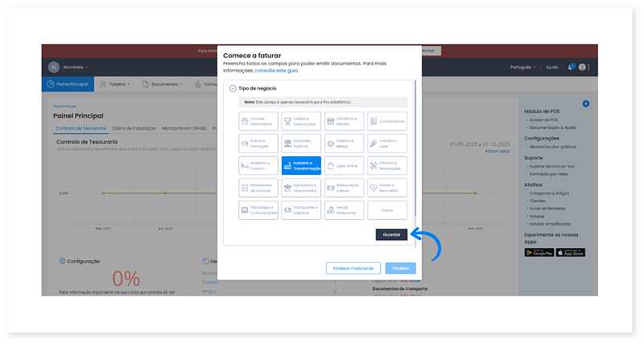Choose Clubes e Associações tile
Viewport: 644px width, 344px height.
(x=301, y=121)
